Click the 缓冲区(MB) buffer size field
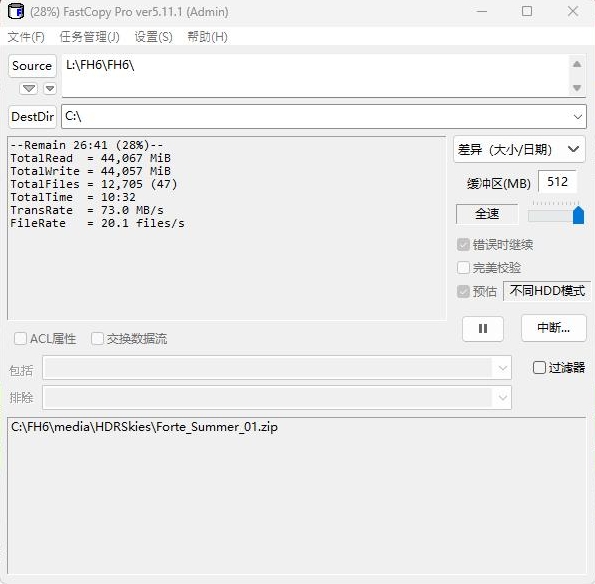595x584 pixels. [557, 182]
